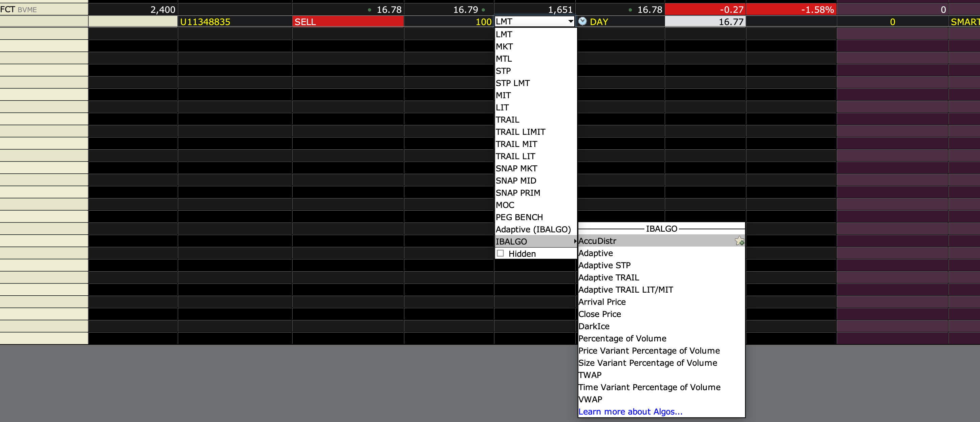Select the TWAP algo option

click(x=590, y=375)
